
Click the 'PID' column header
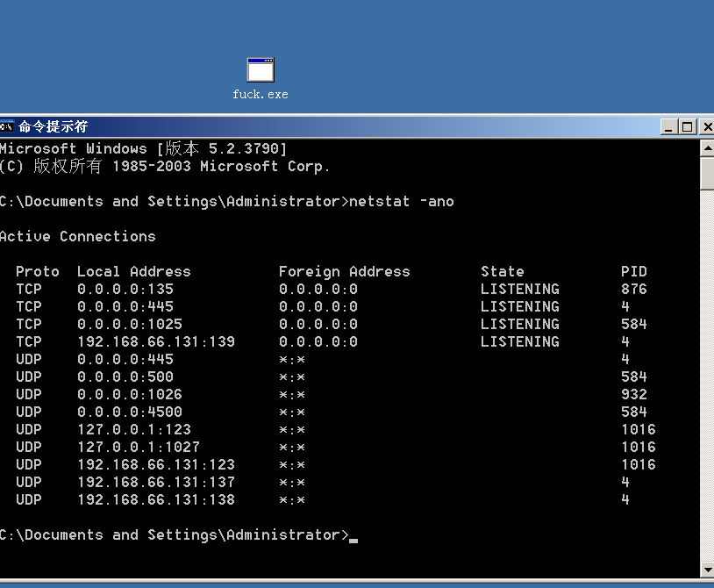633,272
